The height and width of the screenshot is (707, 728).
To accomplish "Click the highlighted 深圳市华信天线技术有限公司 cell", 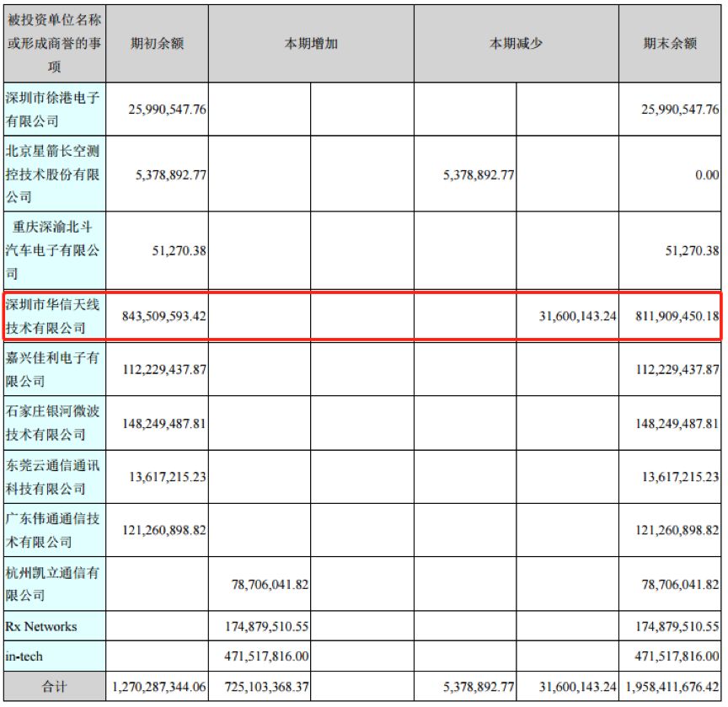I will tap(53, 315).
